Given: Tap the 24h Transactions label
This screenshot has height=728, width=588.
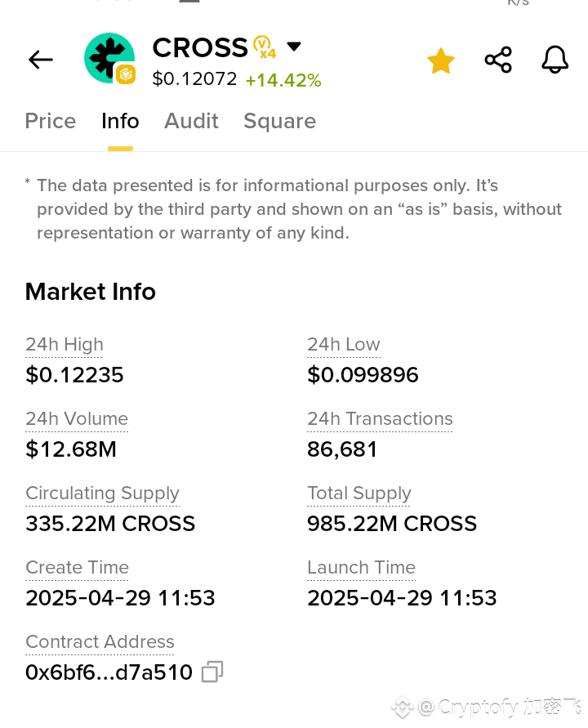Looking at the screenshot, I should tap(380, 419).
